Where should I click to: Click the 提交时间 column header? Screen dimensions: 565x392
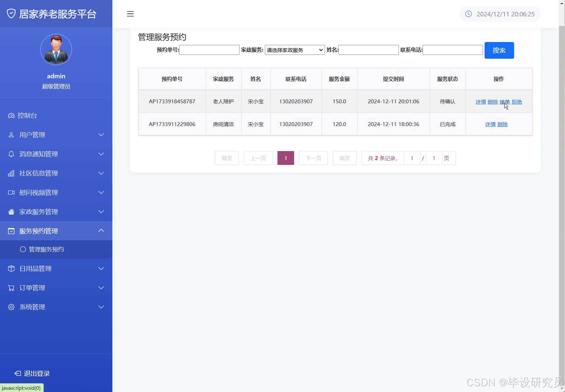click(x=394, y=79)
